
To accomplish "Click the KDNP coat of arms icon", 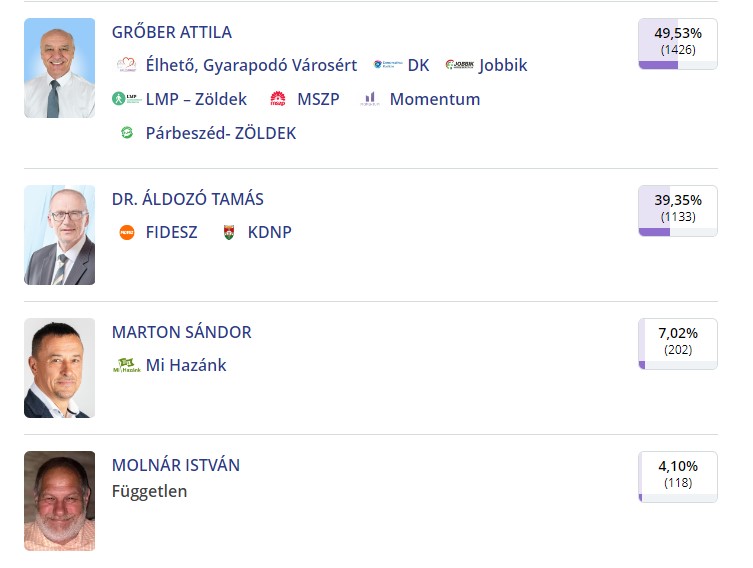I will pos(229,232).
